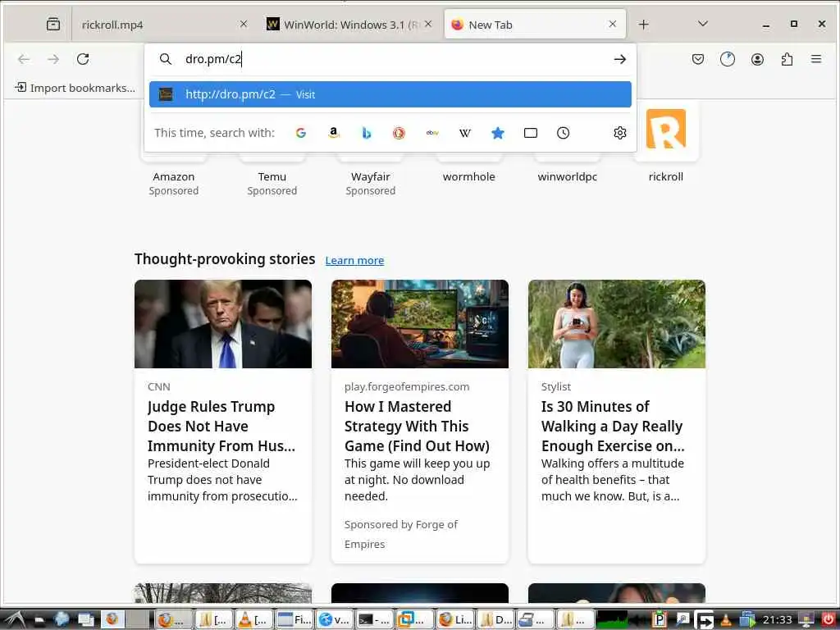Go back with the back arrow
Screen dimensions: 840x630
pos(24,59)
